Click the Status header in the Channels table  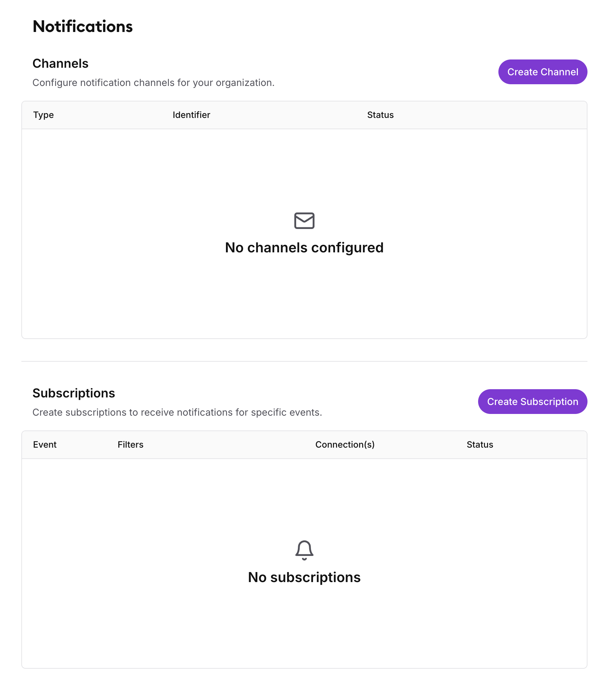click(380, 115)
